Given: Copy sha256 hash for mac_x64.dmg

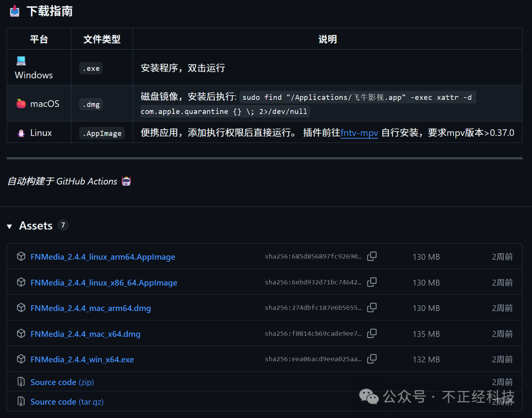Looking at the screenshot, I should pyautogui.click(x=372, y=333).
